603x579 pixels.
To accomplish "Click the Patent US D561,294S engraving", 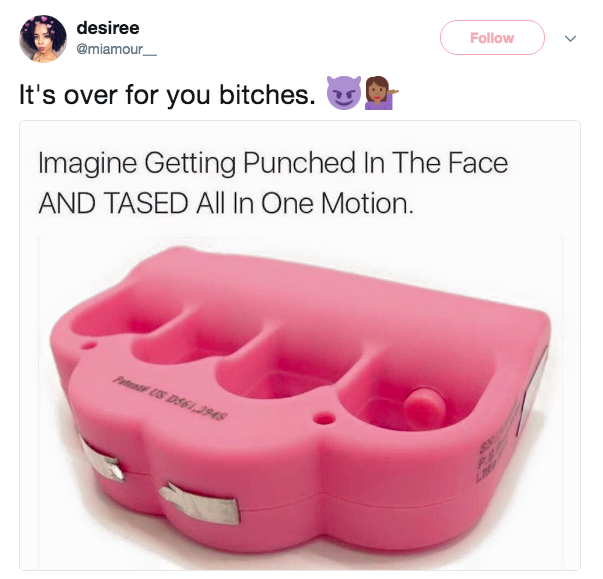I will tap(169, 398).
